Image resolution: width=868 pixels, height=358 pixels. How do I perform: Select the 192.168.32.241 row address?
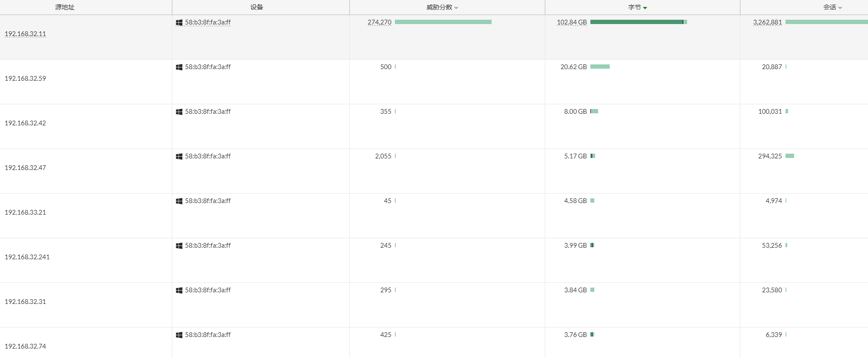coord(27,257)
